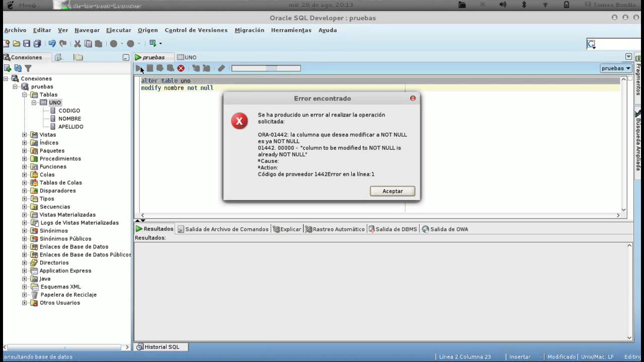Click the Clear eraser icon in worksheet toolbar
The image size is (644, 362).
221,68
